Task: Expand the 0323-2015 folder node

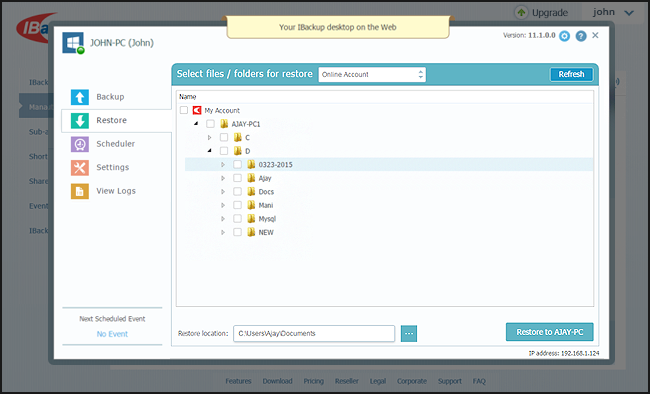Action: coord(223,165)
